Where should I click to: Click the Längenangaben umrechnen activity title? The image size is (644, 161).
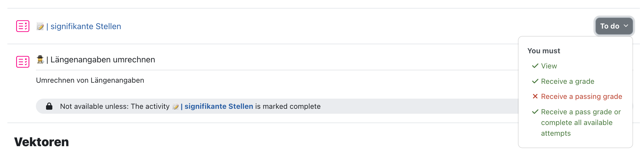[x=101, y=60]
